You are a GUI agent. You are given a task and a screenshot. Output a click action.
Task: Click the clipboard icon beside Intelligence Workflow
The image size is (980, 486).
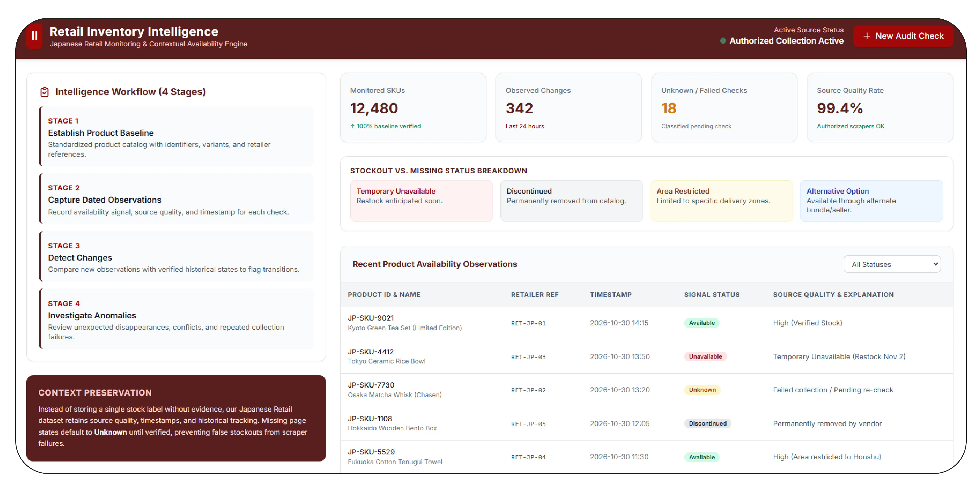pyautogui.click(x=45, y=92)
